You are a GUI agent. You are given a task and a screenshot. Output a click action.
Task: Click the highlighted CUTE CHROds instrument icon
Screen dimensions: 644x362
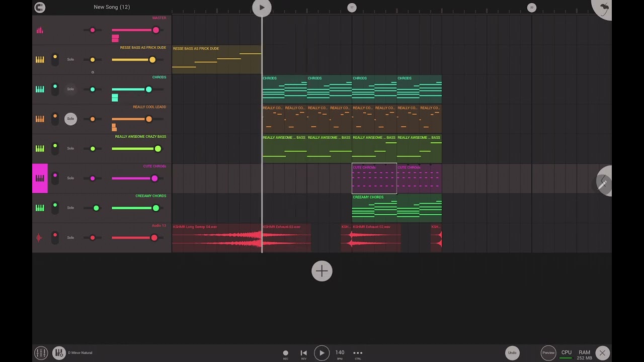point(40,178)
